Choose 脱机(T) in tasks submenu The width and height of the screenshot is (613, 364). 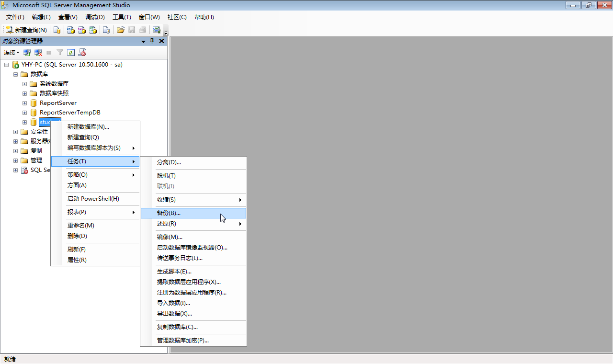193,176
